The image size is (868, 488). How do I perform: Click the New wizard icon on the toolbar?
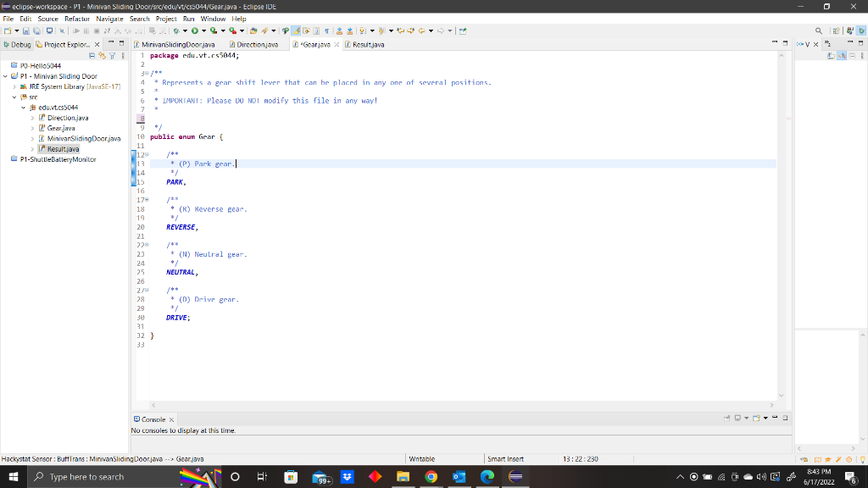[7, 30]
